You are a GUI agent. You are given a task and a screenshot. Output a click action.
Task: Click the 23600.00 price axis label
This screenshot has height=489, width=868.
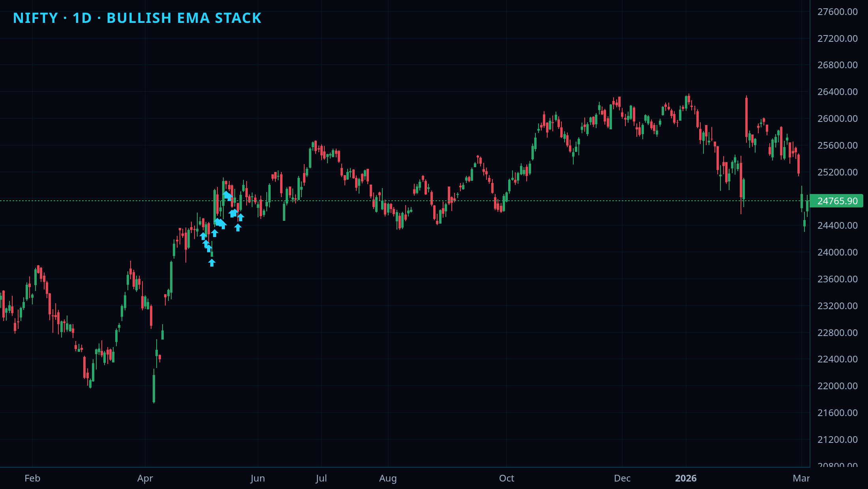(x=837, y=279)
